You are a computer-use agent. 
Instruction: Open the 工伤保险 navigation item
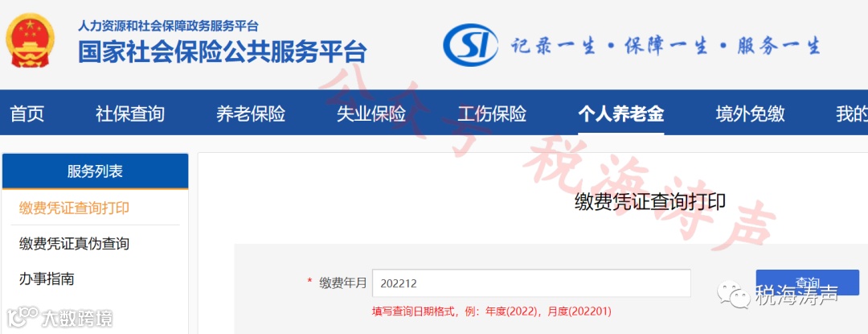[x=492, y=114]
